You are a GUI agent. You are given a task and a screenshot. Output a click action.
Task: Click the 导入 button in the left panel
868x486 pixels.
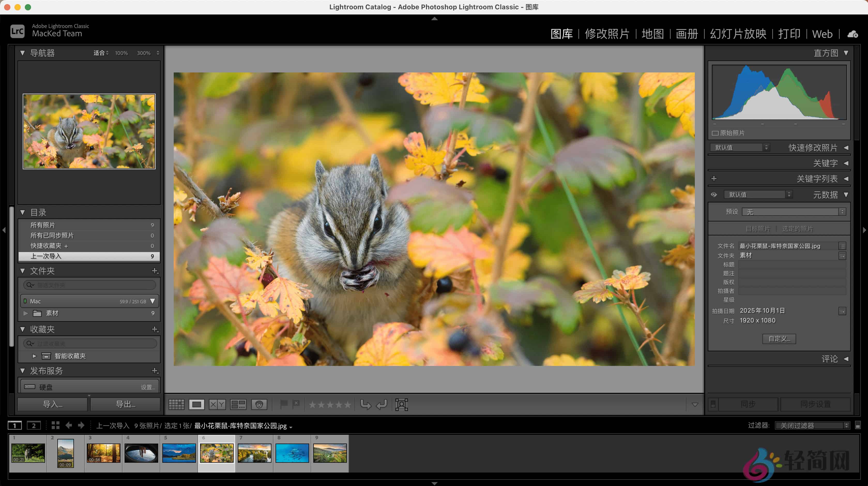click(52, 404)
